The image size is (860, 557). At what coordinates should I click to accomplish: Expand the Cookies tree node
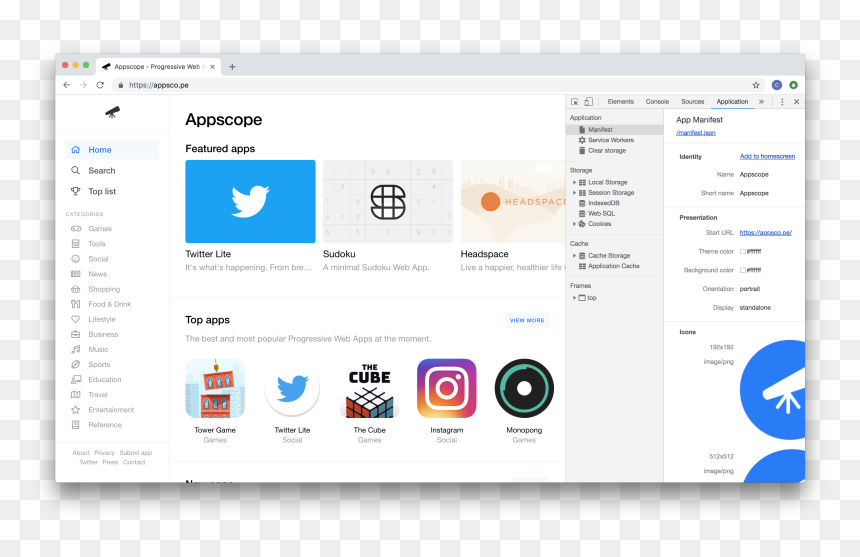coord(574,224)
